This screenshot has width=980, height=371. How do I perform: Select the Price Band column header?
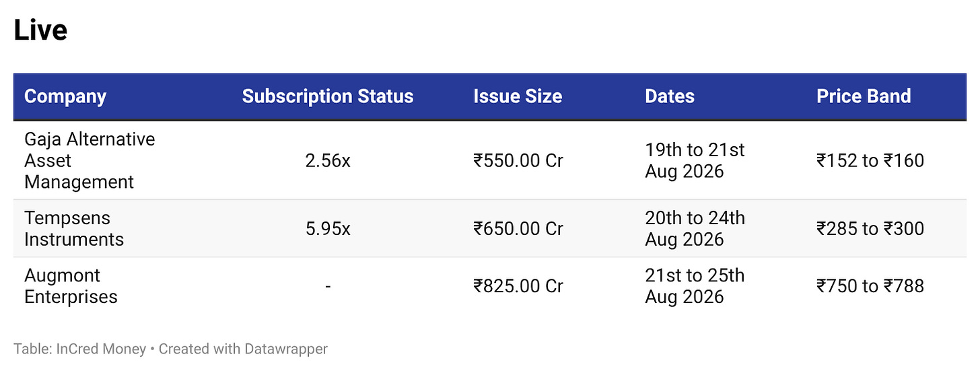(864, 96)
